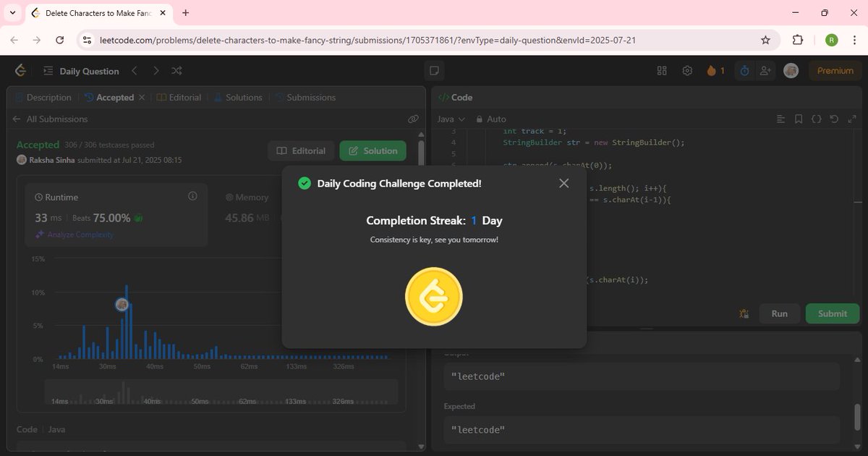Go to previous question arrow
The width and height of the screenshot is (868, 456).
134,71
